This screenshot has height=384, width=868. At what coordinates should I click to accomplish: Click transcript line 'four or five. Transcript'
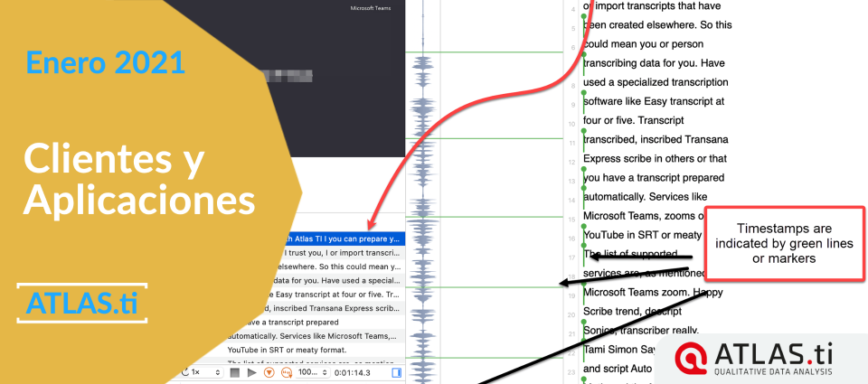tap(634, 120)
